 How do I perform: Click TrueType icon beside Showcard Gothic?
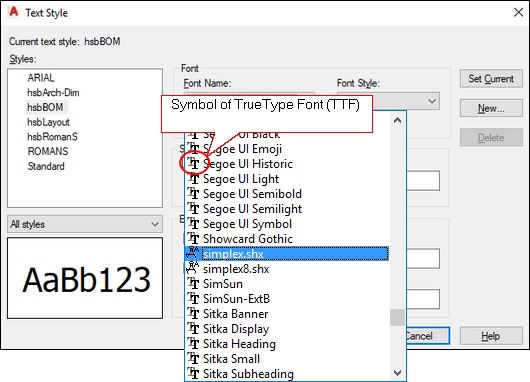(x=193, y=238)
